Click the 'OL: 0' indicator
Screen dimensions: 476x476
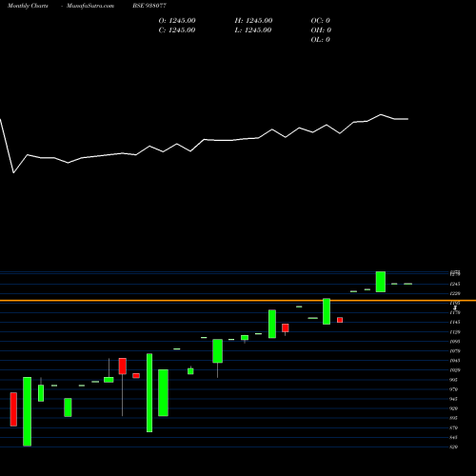[321, 40]
